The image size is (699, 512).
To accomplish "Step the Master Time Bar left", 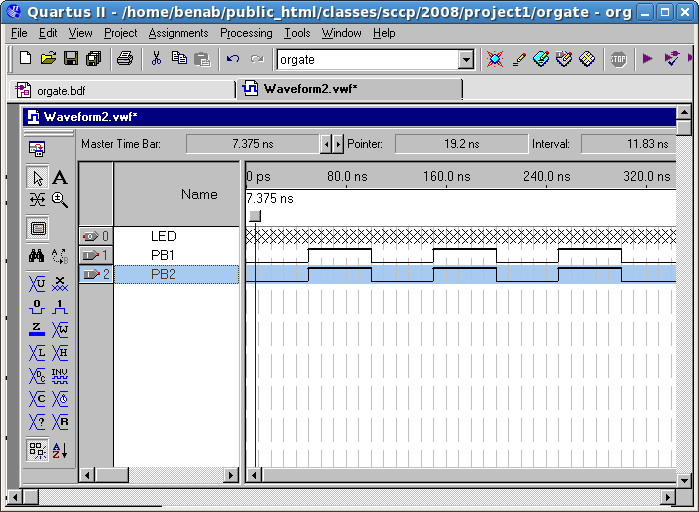I will (325, 144).
